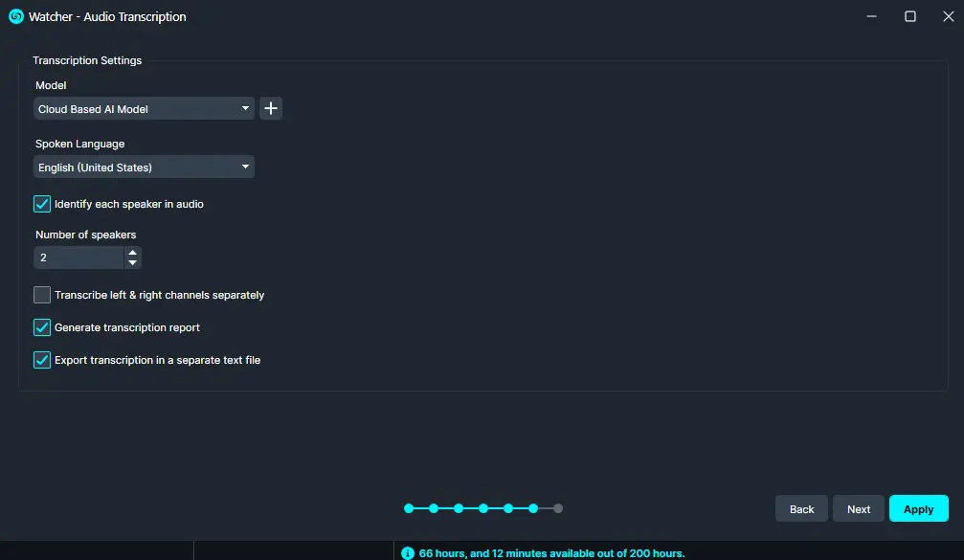964x560 pixels.
Task: Open the Spoken Language dropdown
Action: point(144,168)
